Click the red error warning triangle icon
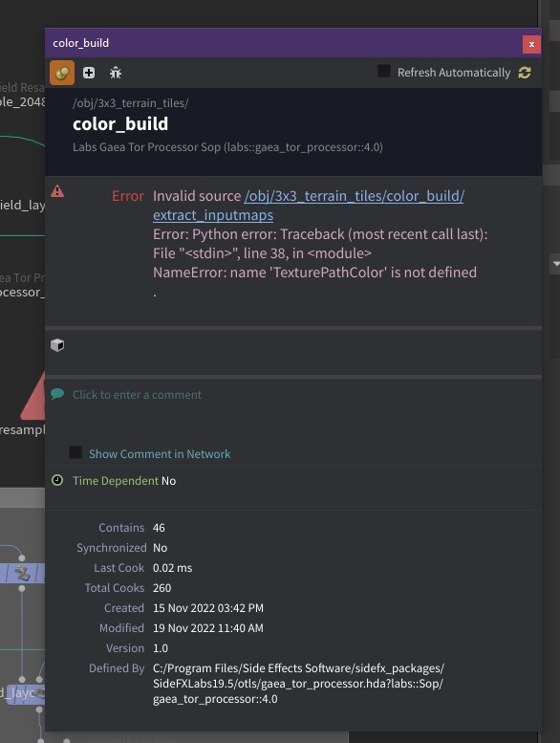The image size is (560, 743). tap(57, 191)
